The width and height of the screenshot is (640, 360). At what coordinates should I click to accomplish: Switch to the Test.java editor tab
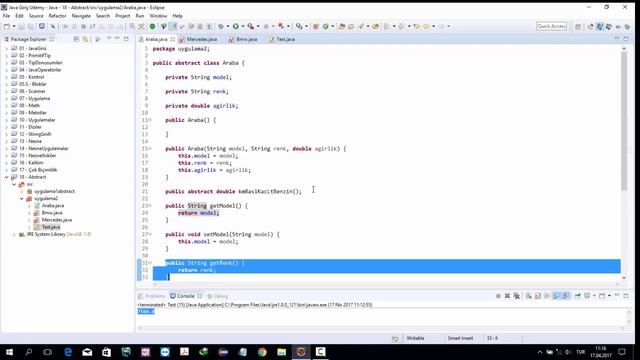click(282, 39)
